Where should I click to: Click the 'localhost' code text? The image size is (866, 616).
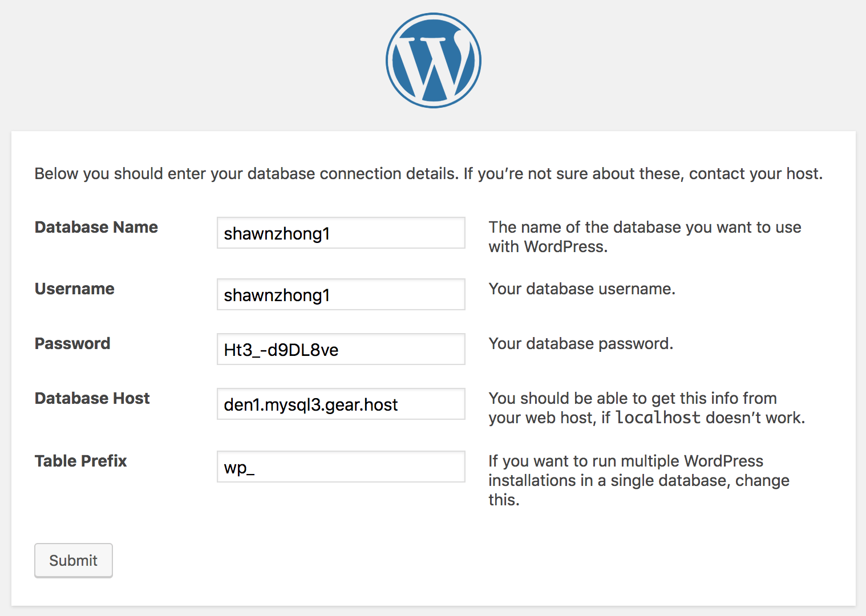pyautogui.click(x=658, y=418)
